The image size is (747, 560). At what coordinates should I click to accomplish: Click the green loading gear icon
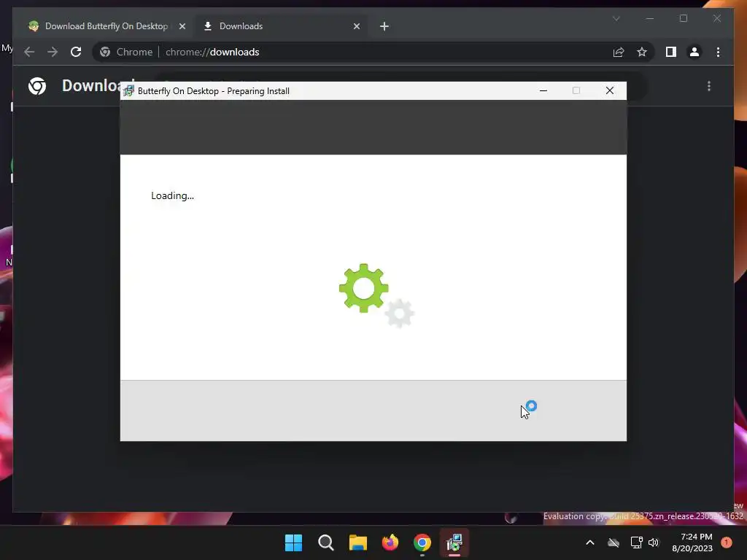pos(363,288)
